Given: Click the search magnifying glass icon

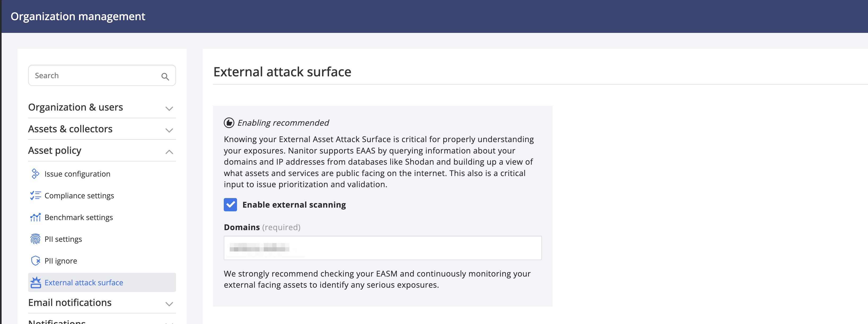Looking at the screenshot, I should 165,77.
